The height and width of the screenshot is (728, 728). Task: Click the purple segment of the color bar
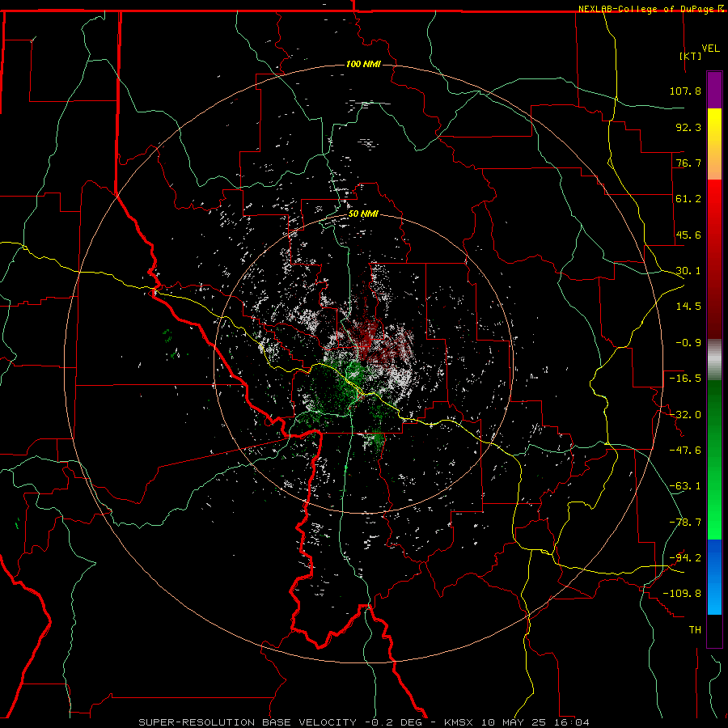(x=714, y=91)
